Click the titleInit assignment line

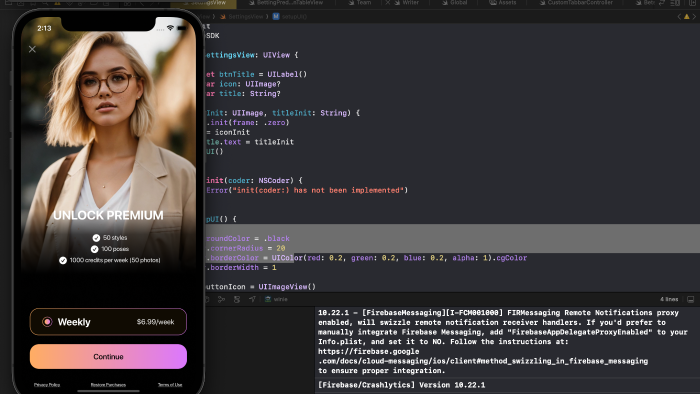[x=250, y=142]
